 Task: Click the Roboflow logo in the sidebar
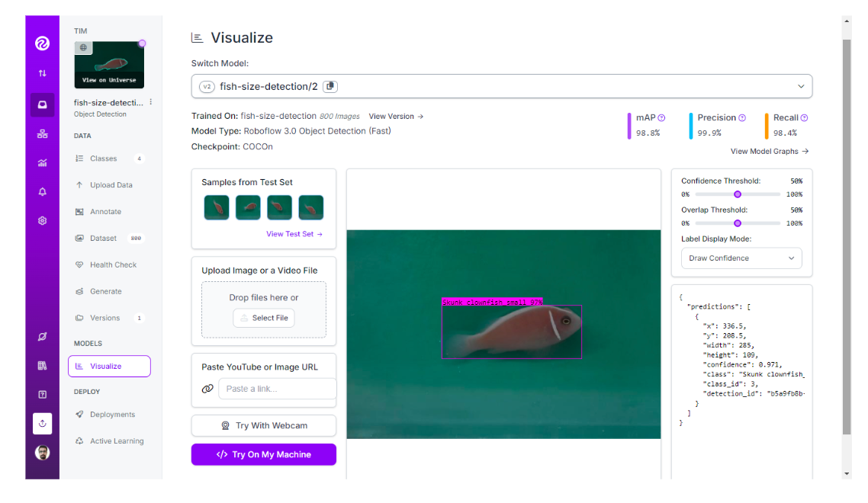42,43
